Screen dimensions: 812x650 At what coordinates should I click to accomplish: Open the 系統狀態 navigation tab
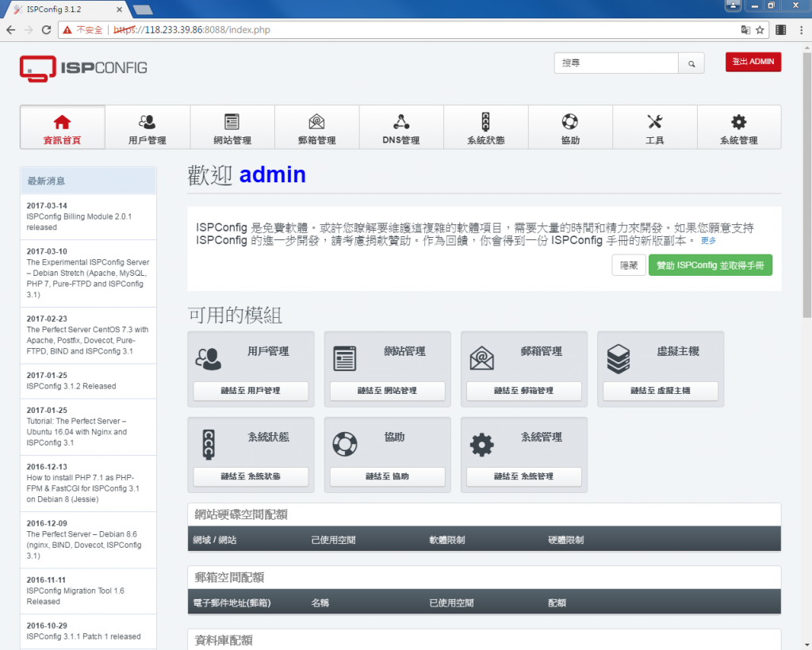coord(485,128)
